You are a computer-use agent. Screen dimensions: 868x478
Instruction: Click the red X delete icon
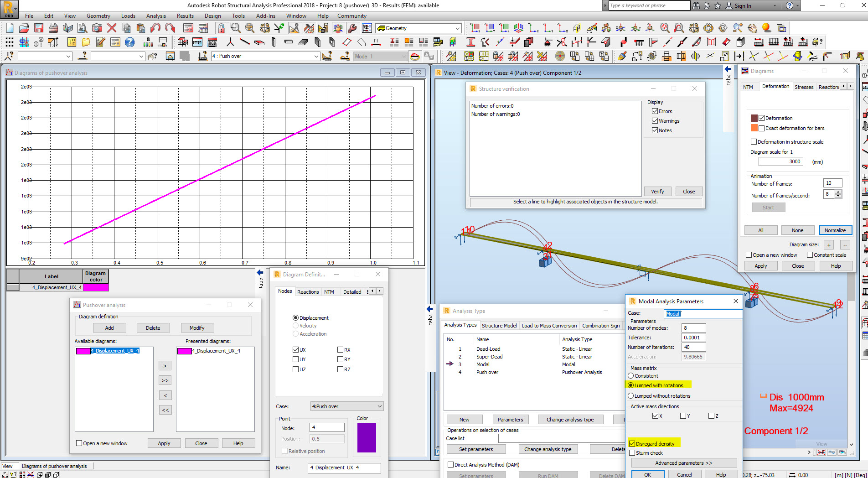(112, 28)
